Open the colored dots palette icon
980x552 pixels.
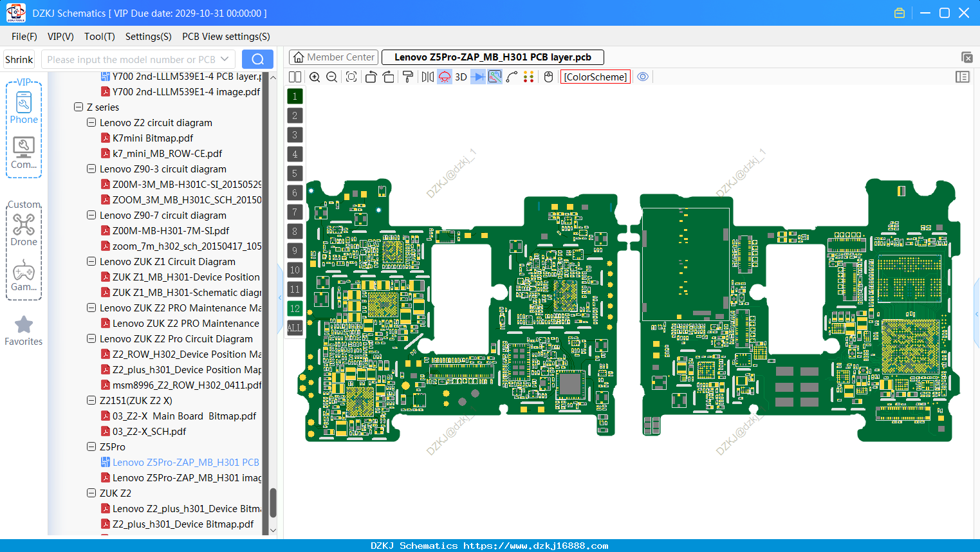(x=529, y=77)
